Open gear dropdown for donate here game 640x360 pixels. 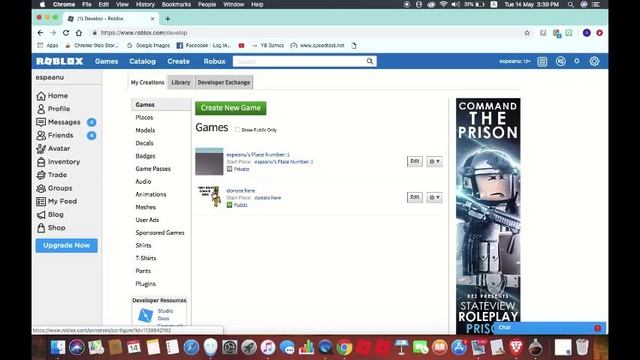point(434,198)
